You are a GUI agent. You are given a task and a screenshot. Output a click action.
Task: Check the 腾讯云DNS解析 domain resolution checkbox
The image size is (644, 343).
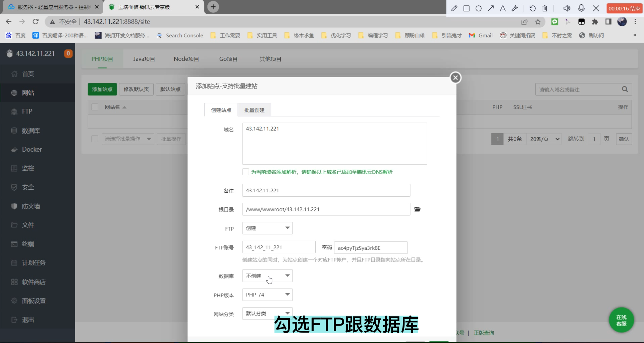click(246, 171)
